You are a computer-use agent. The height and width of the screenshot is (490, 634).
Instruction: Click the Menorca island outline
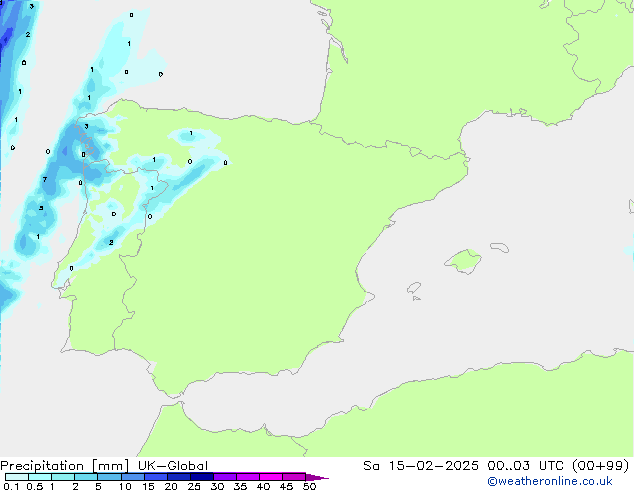[500, 247]
